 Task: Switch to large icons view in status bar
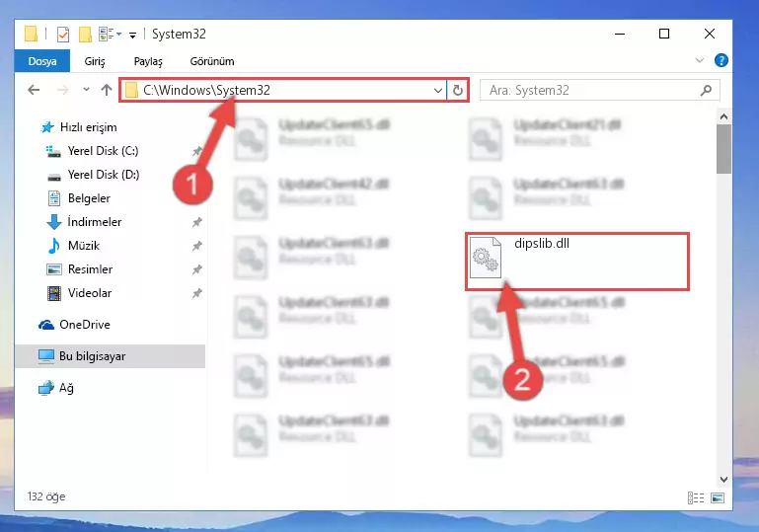point(718,497)
